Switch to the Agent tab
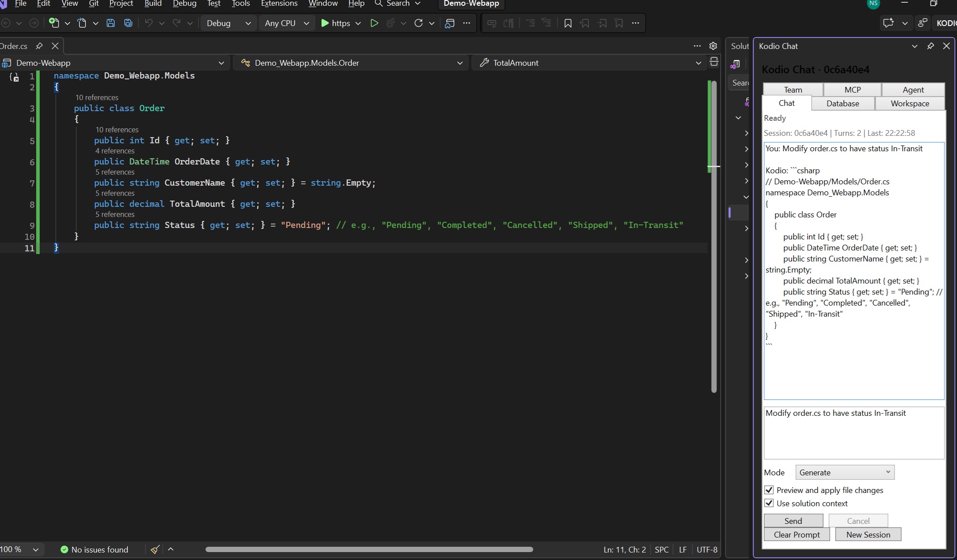 click(913, 90)
